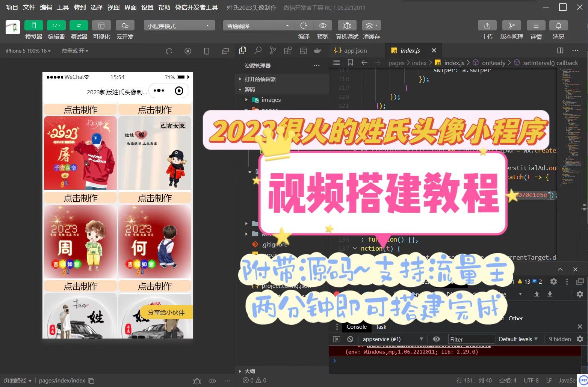The height and width of the screenshot is (387, 588).
Task: Open the 项目 menu
Action: 12,7
